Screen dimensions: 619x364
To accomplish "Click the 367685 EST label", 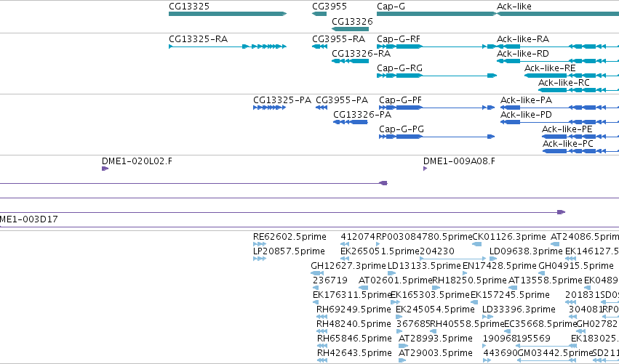I will pos(413,324).
